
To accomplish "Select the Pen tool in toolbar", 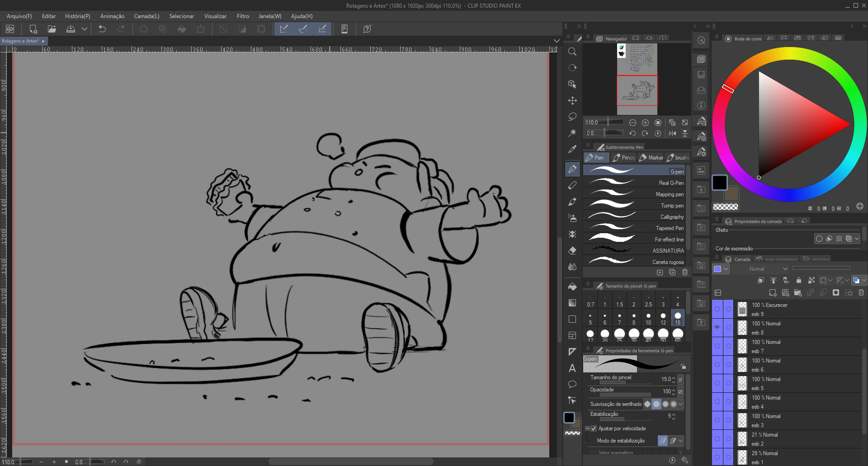I will [572, 169].
